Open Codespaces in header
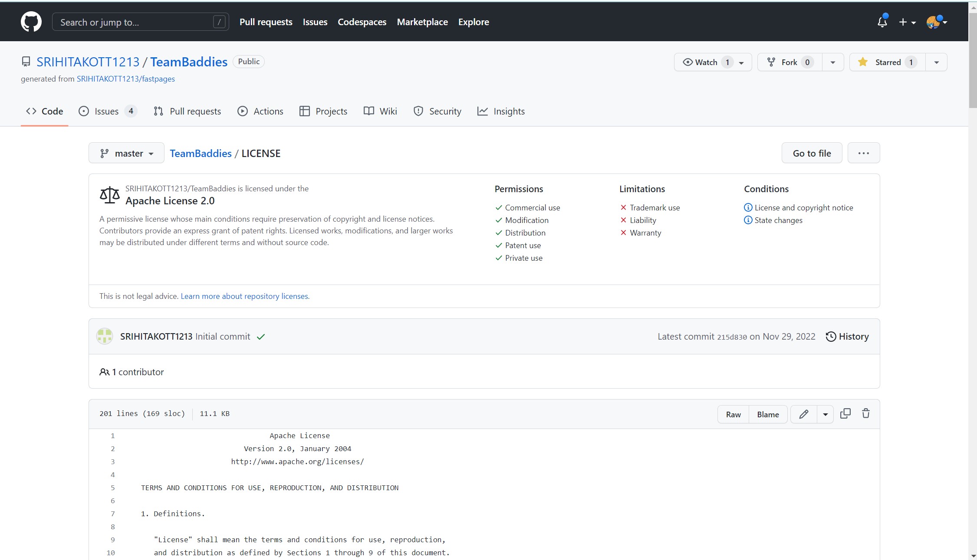Screen dimensions: 977x560 point(362,22)
